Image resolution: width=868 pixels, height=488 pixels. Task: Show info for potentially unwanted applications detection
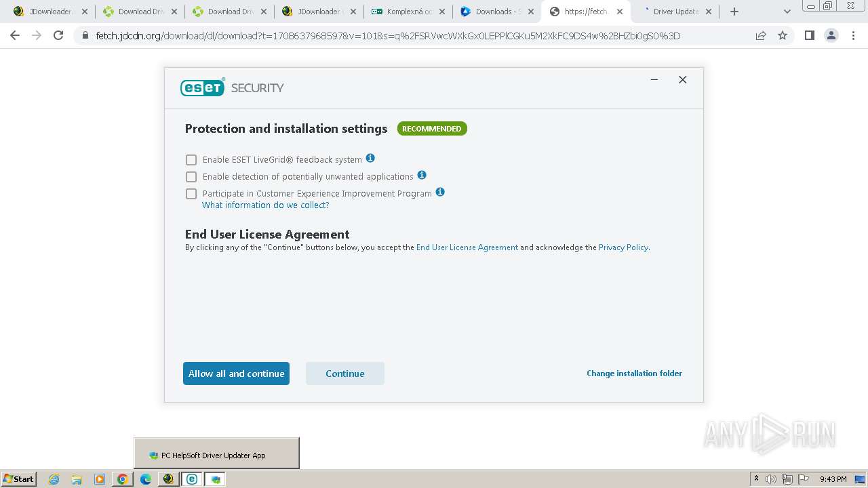click(x=422, y=175)
